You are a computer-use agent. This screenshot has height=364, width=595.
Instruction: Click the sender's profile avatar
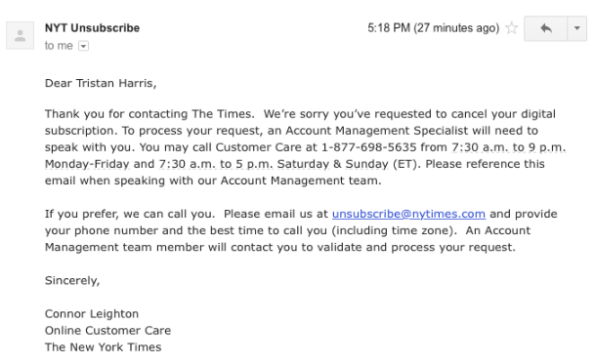pos(21,36)
